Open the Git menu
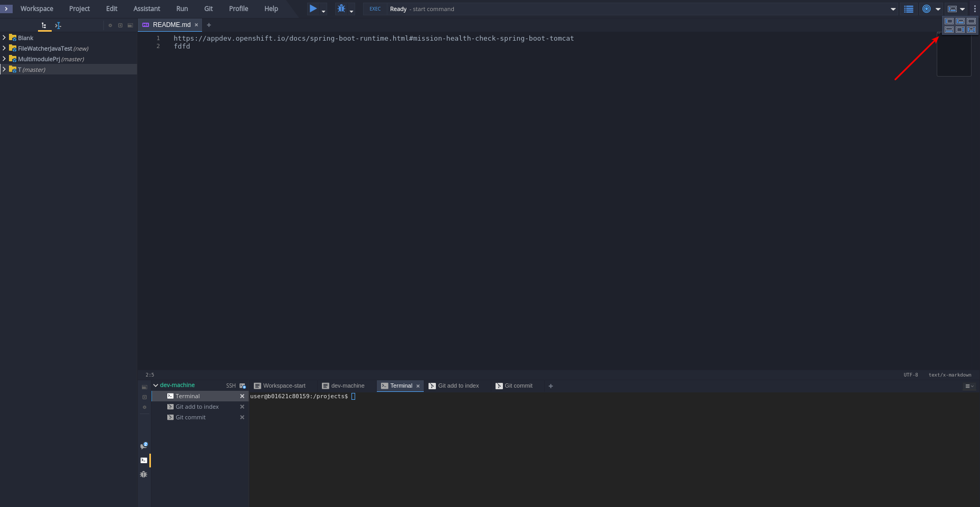Screen dimensions: 980x507 coord(208,8)
